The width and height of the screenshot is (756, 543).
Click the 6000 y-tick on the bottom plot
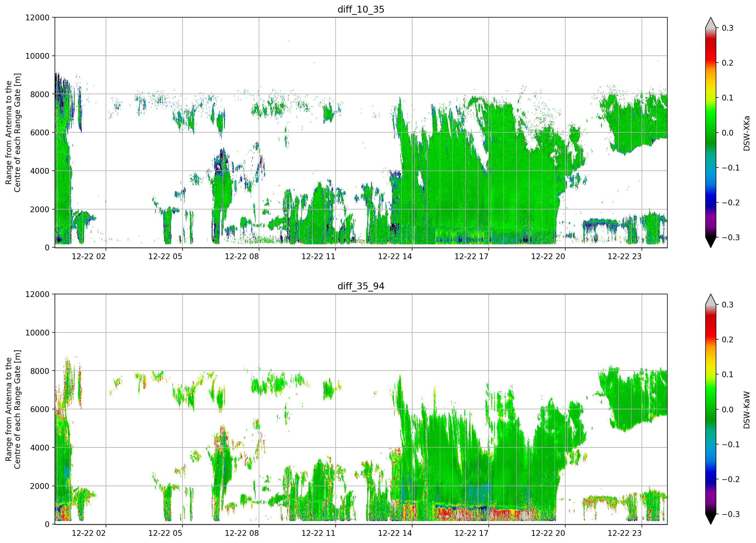40,410
